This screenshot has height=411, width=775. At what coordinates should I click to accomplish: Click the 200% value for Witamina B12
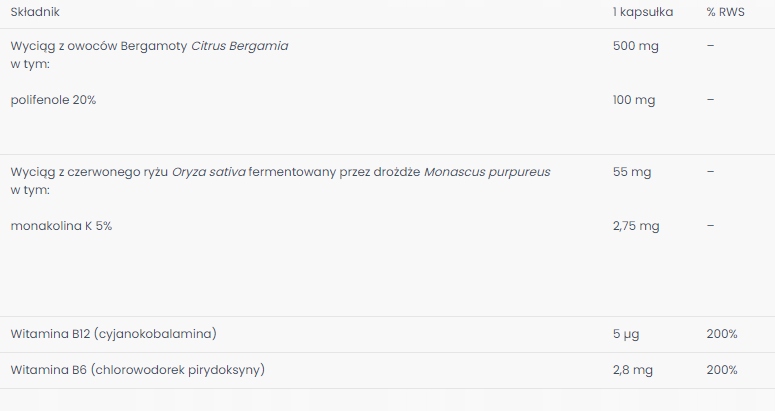click(x=722, y=334)
